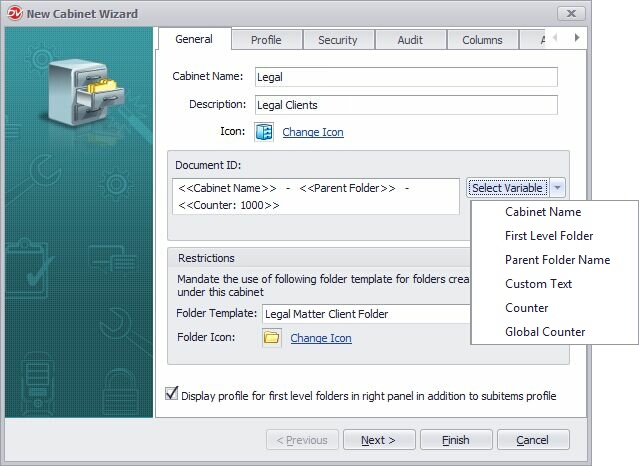Pick First Level Folder variable option
This screenshot has width=639, height=466.
pyautogui.click(x=549, y=236)
